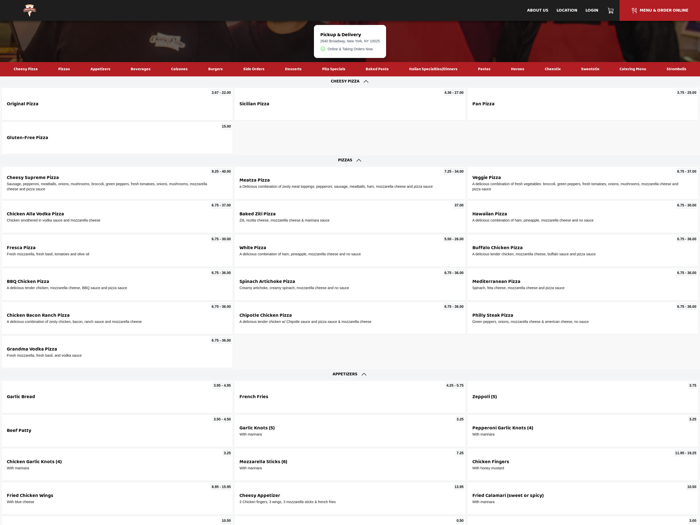Select the Strombolis category tab
This screenshot has height=525, width=700.
(676, 69)
